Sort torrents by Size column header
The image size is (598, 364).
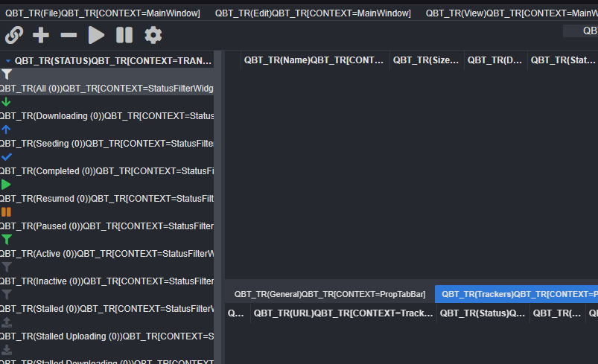(x=426, y=60)
